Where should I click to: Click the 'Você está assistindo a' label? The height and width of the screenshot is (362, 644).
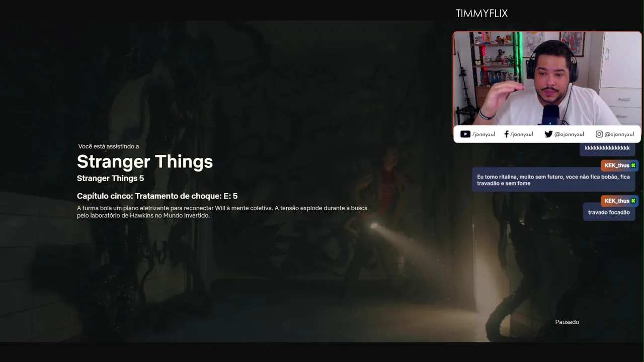(109, 146)
